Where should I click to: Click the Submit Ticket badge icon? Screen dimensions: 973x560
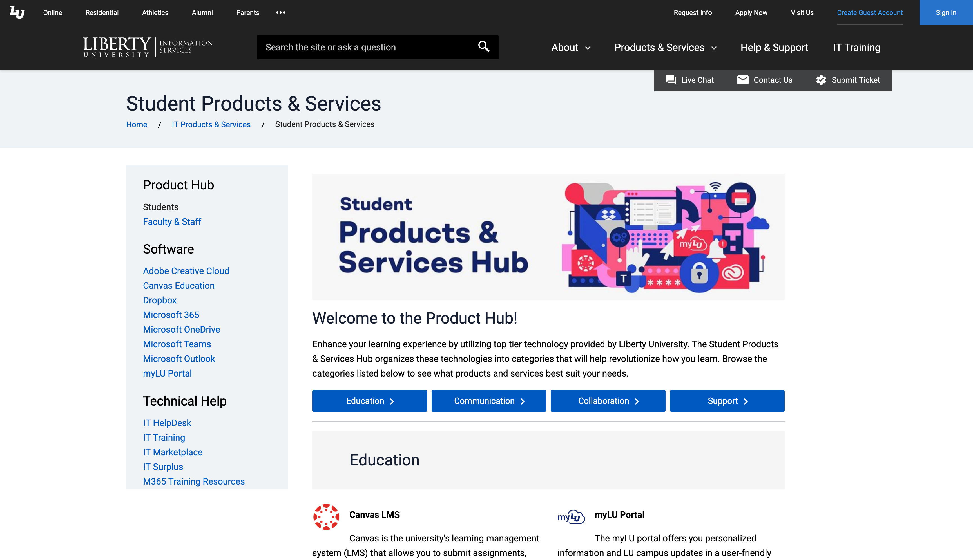point(821,80)
